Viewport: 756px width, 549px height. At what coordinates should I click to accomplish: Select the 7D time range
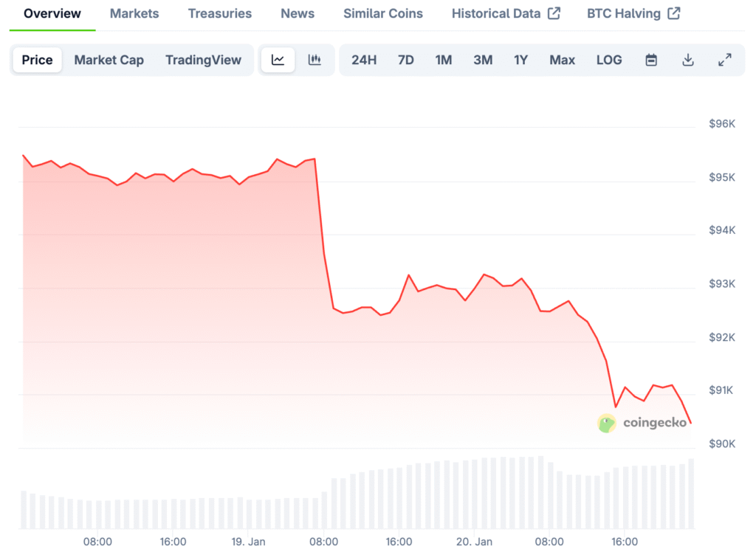(406, 61)
